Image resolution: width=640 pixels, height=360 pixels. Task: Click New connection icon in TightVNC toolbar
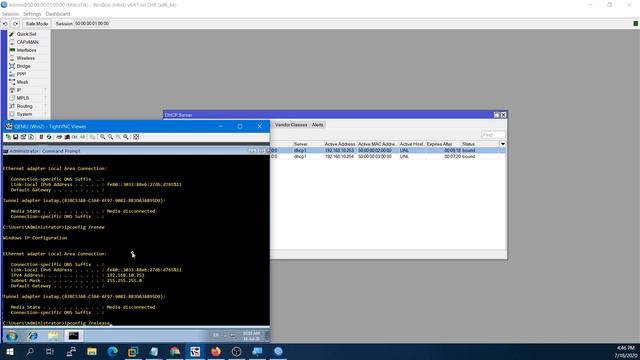click(x=8, y=137)
